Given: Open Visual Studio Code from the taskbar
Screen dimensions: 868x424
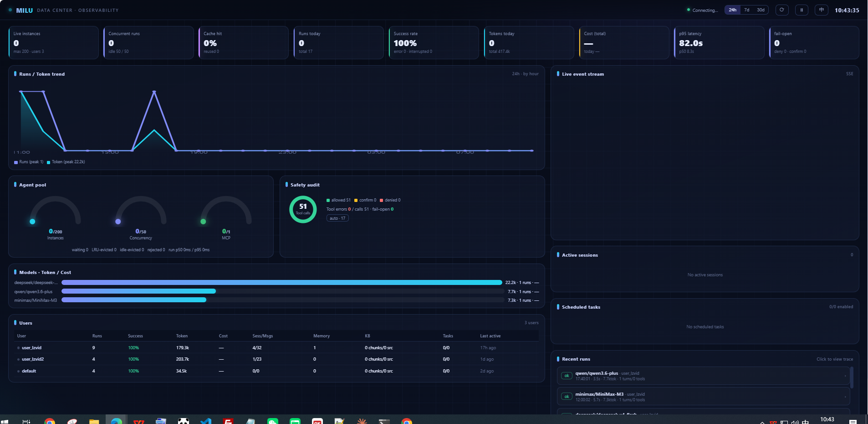Looking at the screenshot, I should point(206,421).
